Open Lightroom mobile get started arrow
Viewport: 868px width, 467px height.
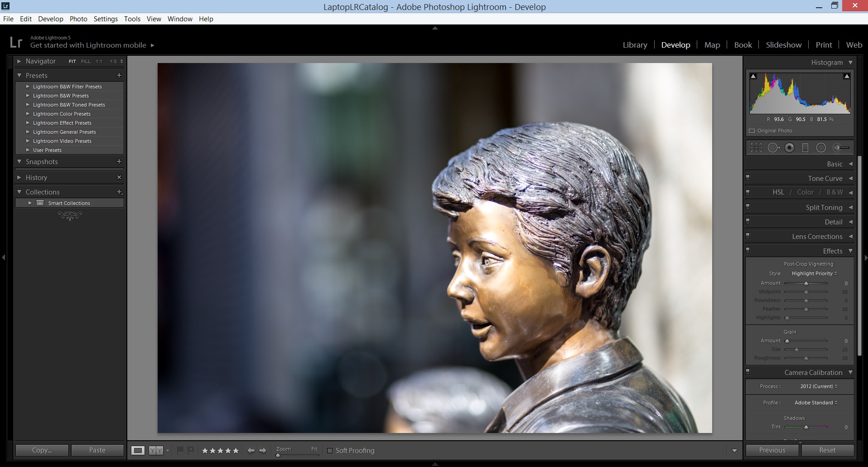pos(152,45)
